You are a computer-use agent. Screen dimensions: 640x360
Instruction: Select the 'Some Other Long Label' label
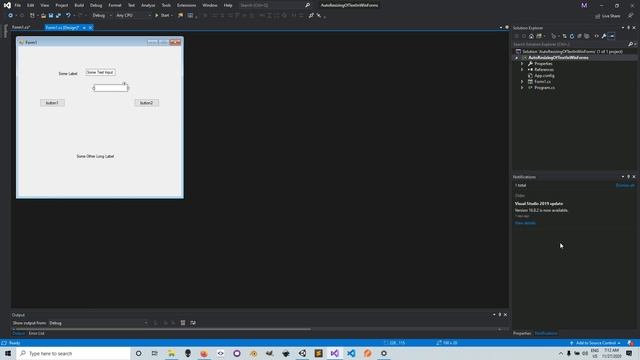tap(95, 156)
